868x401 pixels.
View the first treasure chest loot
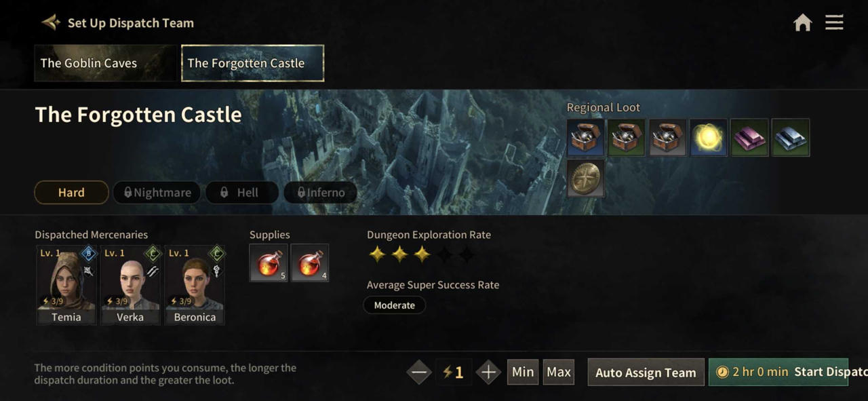[585, 138]
